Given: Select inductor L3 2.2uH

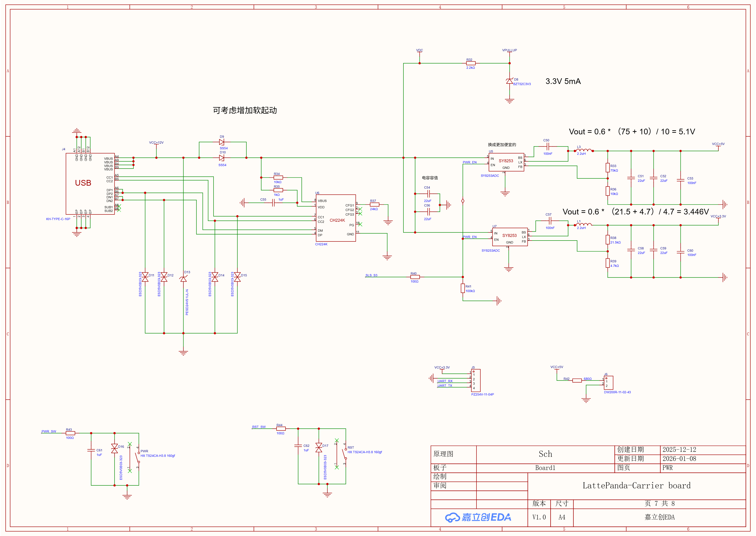Looking at the screenshot, I should (584, 150).
